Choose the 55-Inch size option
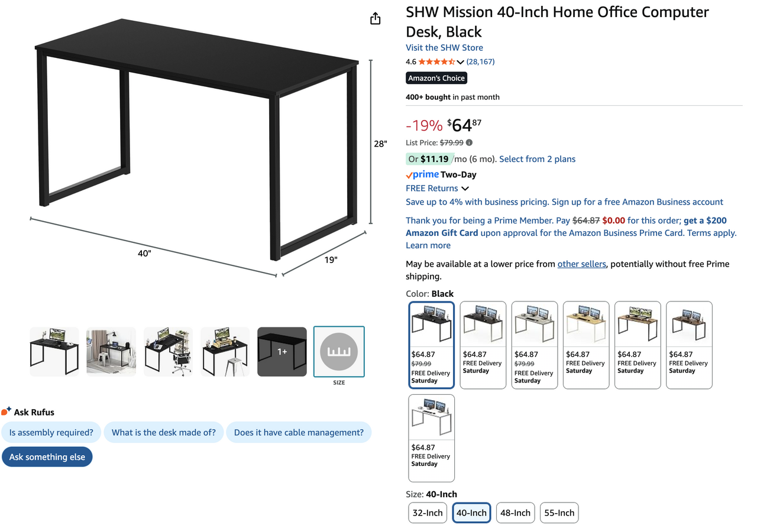This screenshot has width=757, height=532. tap(559, 512)
